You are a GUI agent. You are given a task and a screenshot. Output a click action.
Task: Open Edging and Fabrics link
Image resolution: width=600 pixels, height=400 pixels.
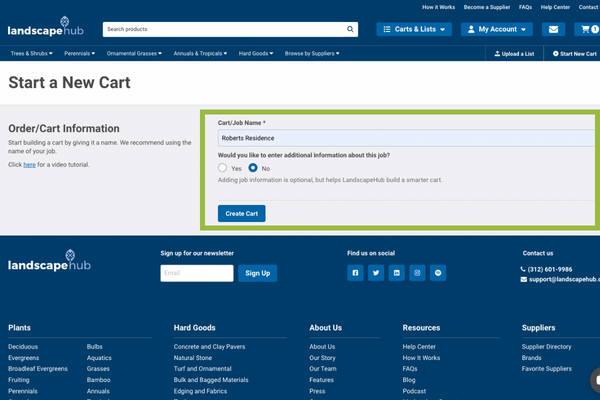(x=200, y=391)
